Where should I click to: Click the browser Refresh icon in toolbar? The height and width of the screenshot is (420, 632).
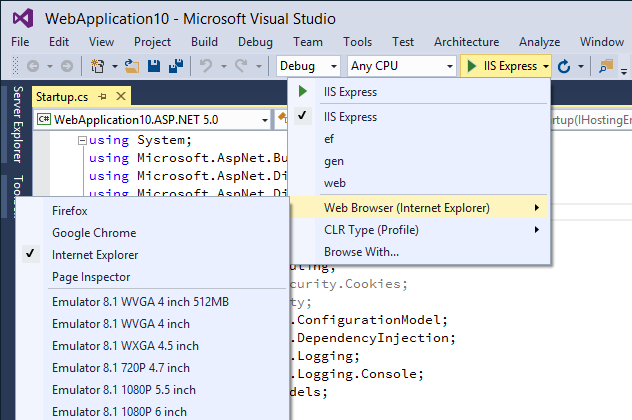point(565,66)
